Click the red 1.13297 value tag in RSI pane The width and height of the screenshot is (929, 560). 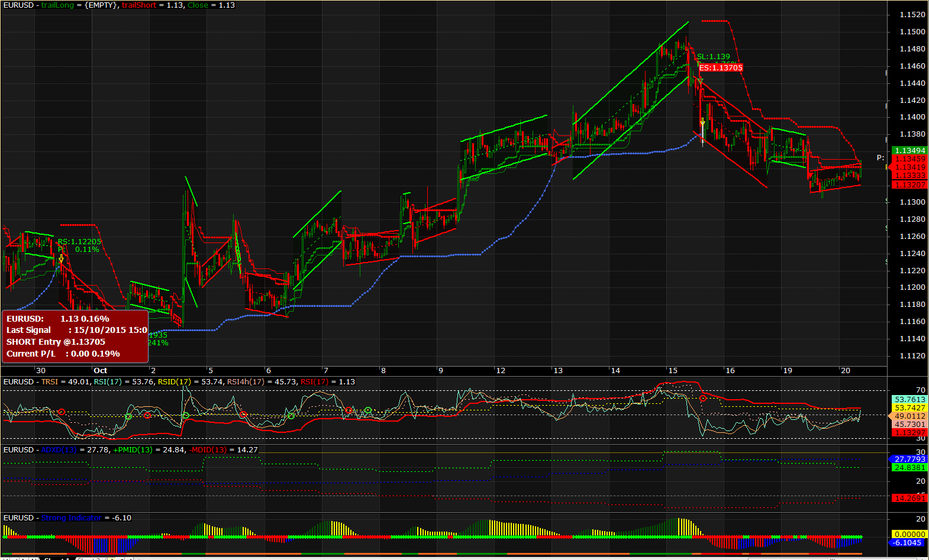click(x=910, y=432)
